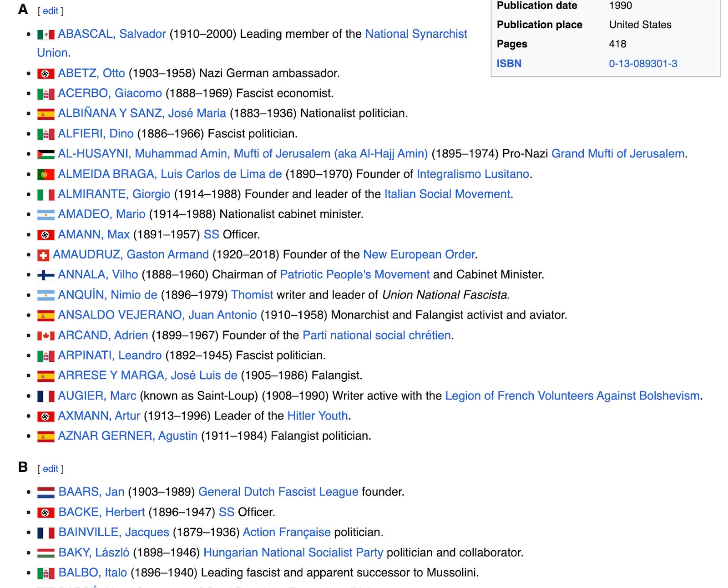Click the Spanish flag beside ANSALDO VEJERANO
Screen dimensions: 728x588
click(x=45, y=315)
